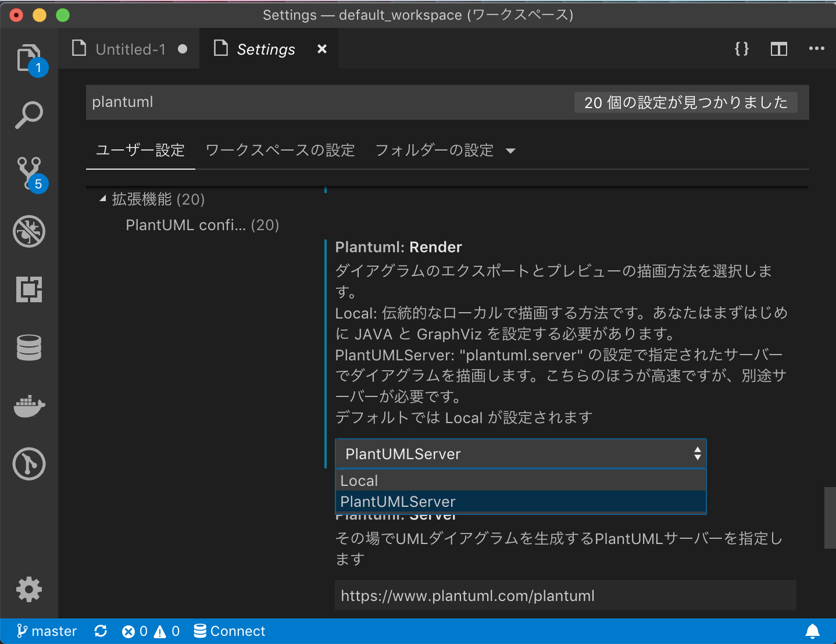
Task: Open the Search view
Action: [29, 115]
